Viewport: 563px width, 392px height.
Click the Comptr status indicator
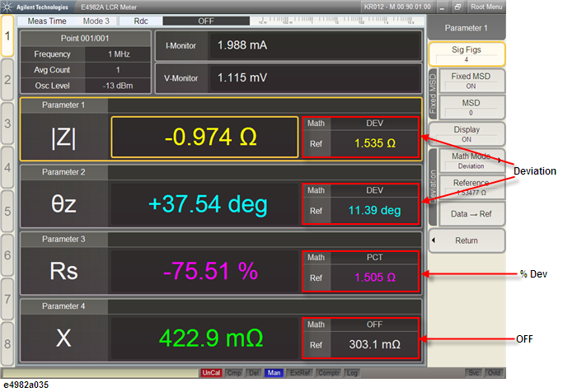[329, 373]
